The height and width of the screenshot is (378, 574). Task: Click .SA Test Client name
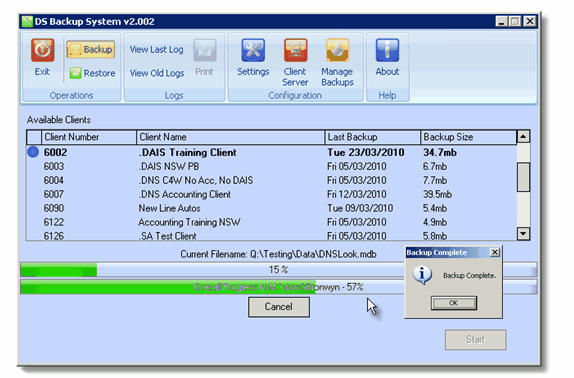[x=168, y=236]
